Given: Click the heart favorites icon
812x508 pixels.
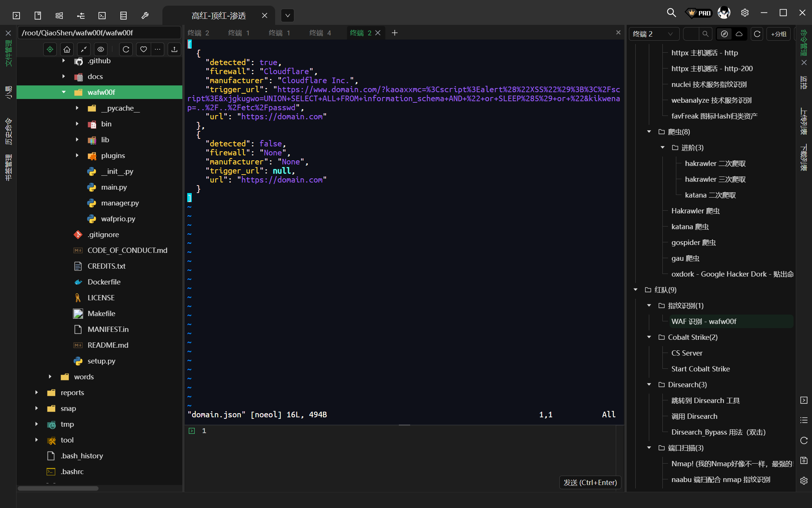Looking at the screenshot, I should (x=143, y=49).
